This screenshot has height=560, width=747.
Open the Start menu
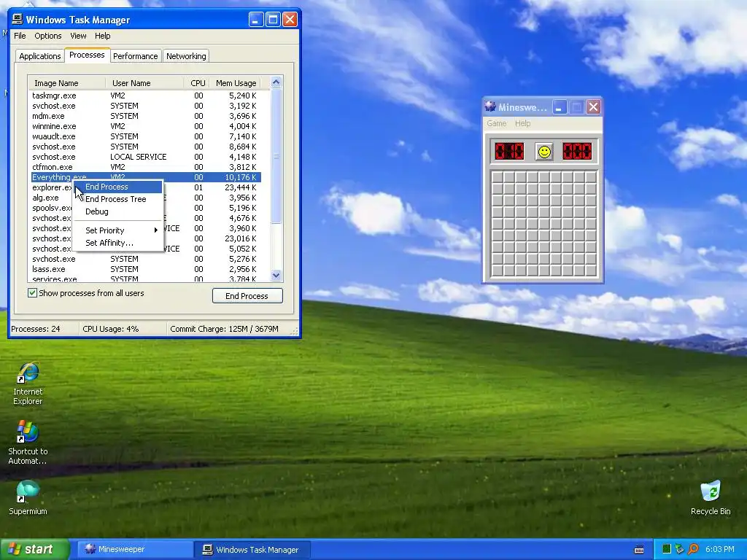tap(35, 549)
